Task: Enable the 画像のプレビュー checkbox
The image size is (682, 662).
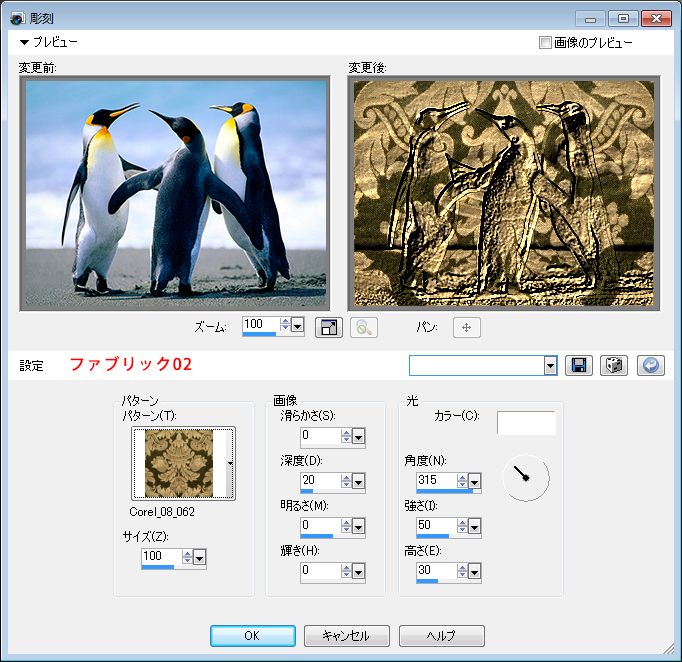Action: [545, 43]
